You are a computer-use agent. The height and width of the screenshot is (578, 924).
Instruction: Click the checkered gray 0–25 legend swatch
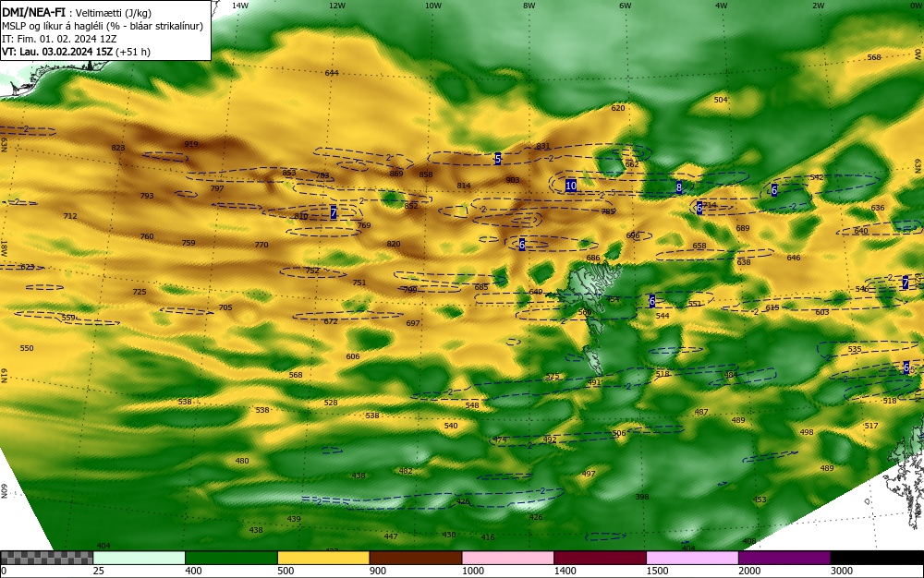pos(46,558)
